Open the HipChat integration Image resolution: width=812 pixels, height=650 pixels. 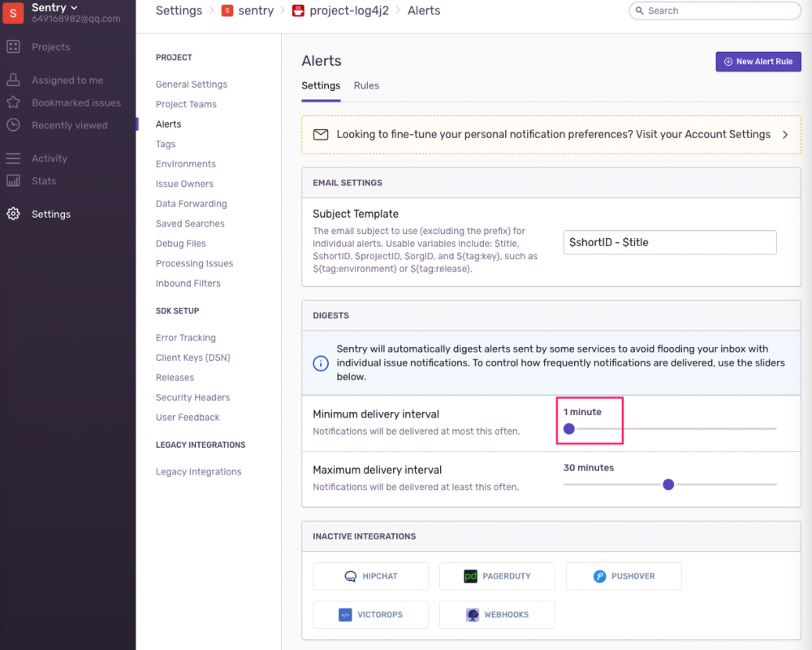370,576
